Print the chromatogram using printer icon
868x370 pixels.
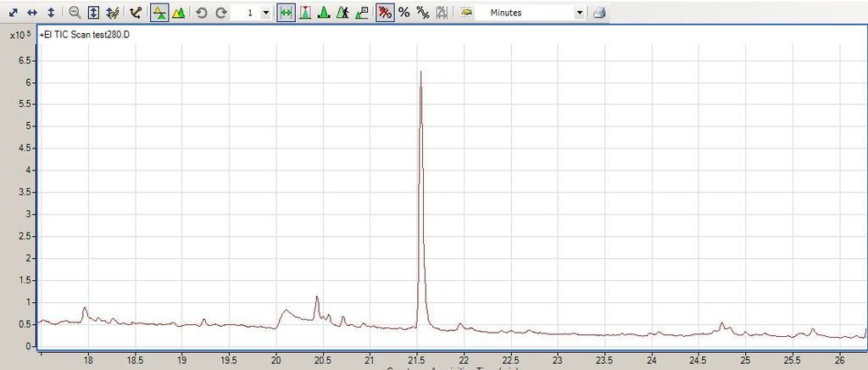pos(599,13)
